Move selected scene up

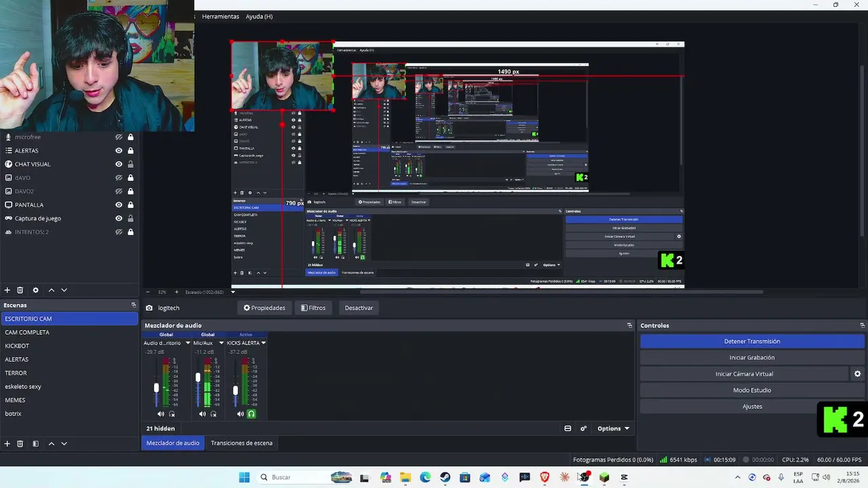(x=51, y=443)
